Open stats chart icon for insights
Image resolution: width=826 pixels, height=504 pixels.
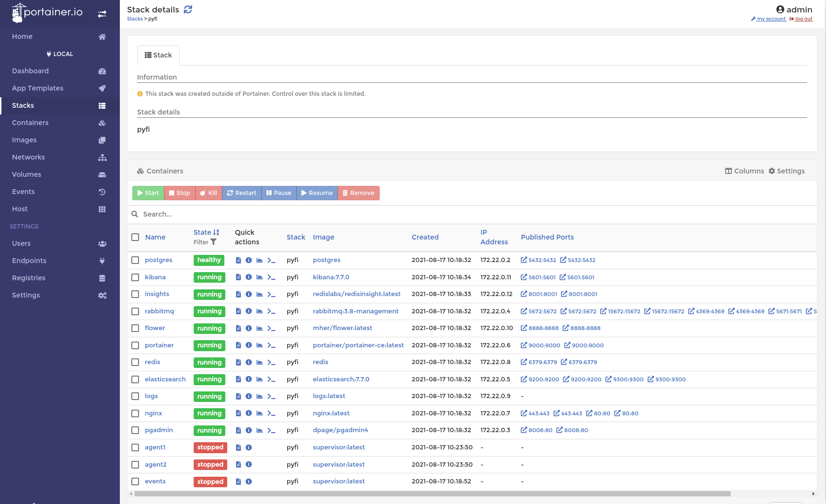[x=259, y=294]
